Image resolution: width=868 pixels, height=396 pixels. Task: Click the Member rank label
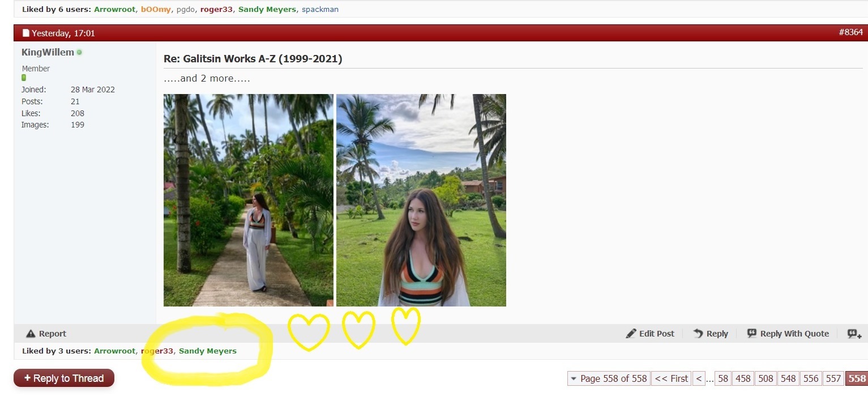36,69
